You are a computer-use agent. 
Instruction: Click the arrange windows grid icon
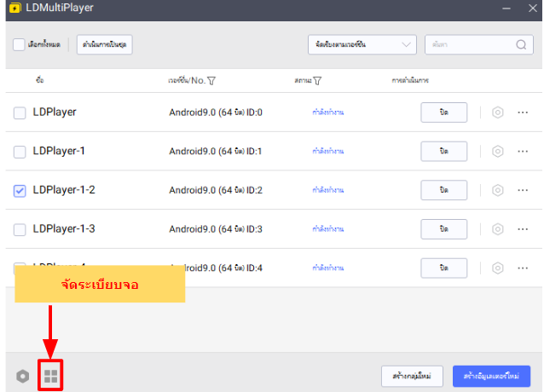(x=50, y=376)
